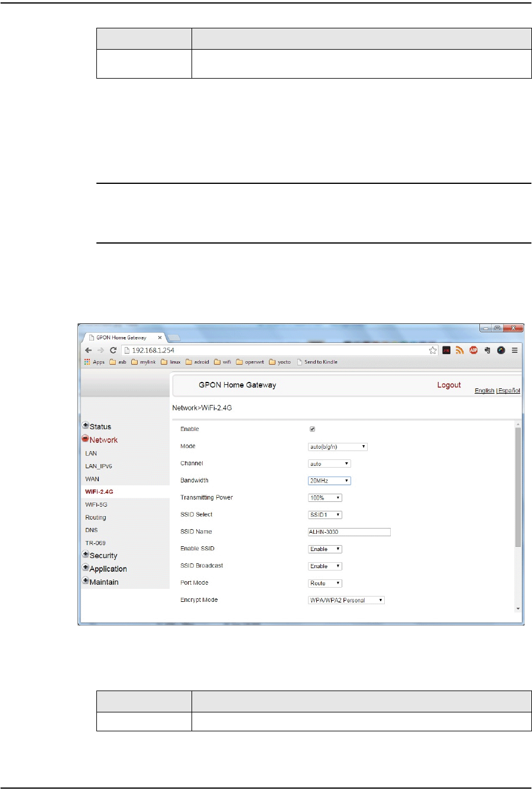Click the scrollbar up arrow
Screen dimensions: 532x794
(x=518, y=423)
